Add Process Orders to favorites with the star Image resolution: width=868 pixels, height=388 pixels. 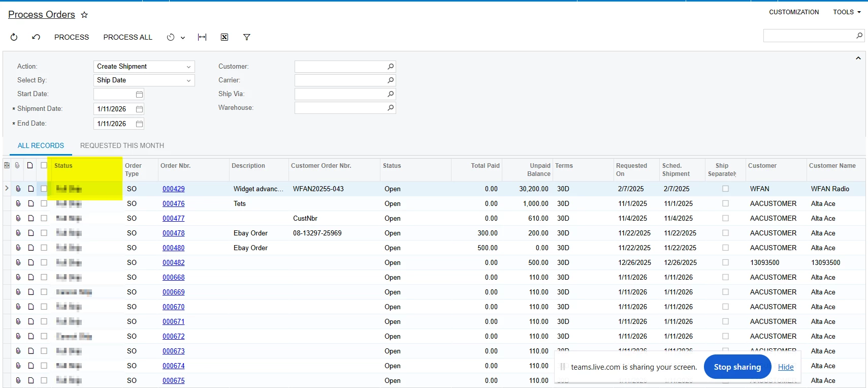[84, 15]
